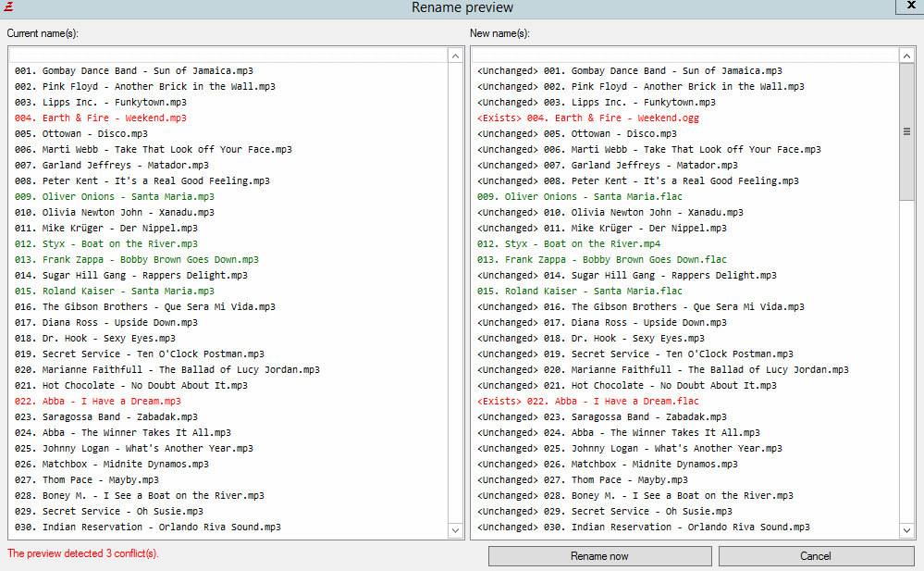
Task: Select <Exists> 022 Abba - I Have a Dream.flac
Action: pos(587,402)
